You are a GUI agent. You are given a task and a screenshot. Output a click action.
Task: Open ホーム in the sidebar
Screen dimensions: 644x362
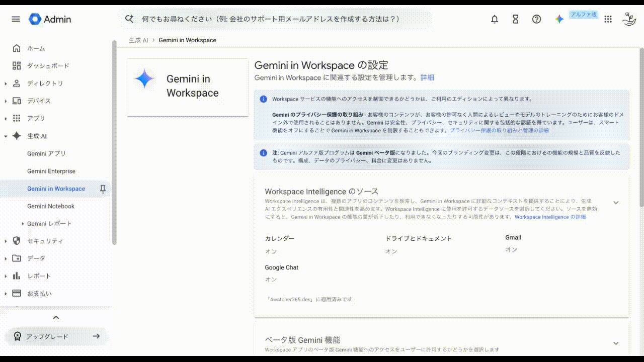pyautogui.click(x=36, y=48)
